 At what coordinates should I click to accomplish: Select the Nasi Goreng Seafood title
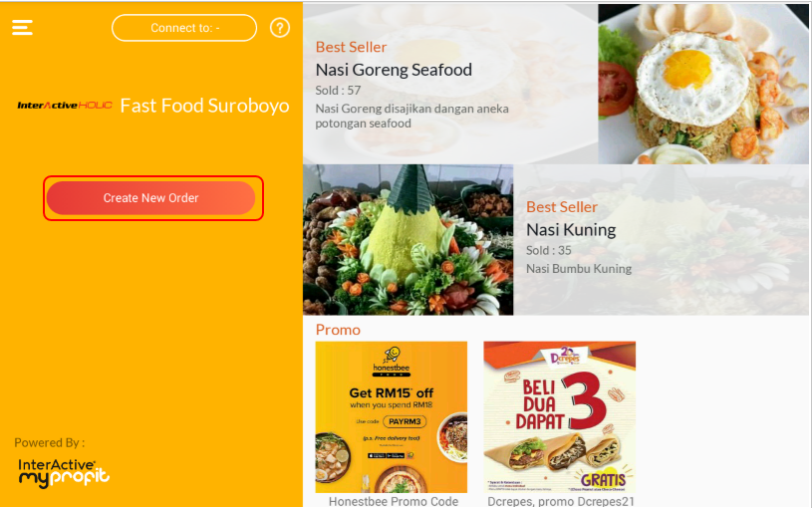click(394, 70)
